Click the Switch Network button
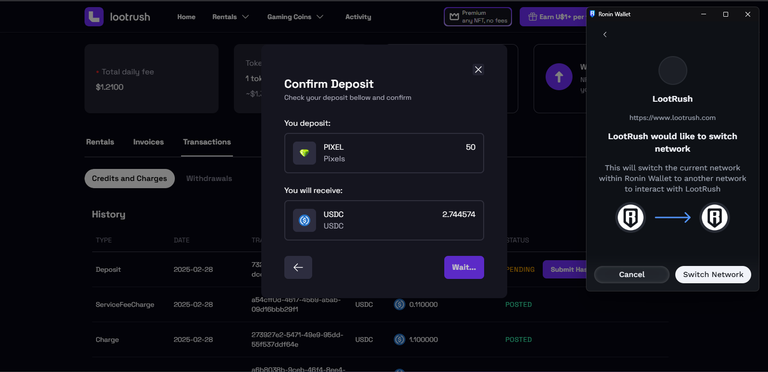The image size is (768, 372). coord(713,275)
